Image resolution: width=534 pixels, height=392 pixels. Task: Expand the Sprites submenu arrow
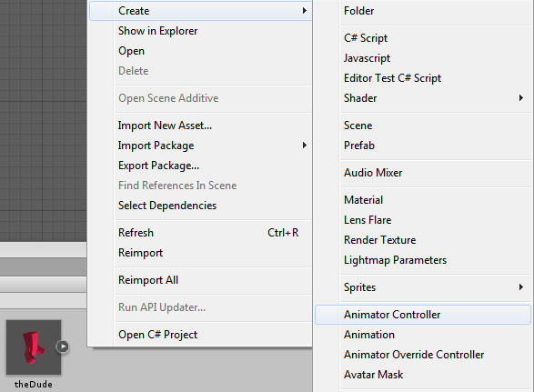pos(520,287)
